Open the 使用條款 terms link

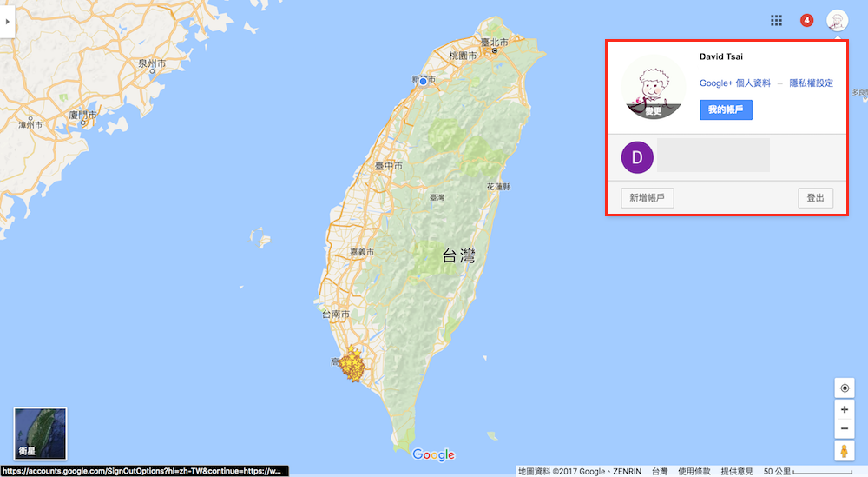(x=694, y=472)
